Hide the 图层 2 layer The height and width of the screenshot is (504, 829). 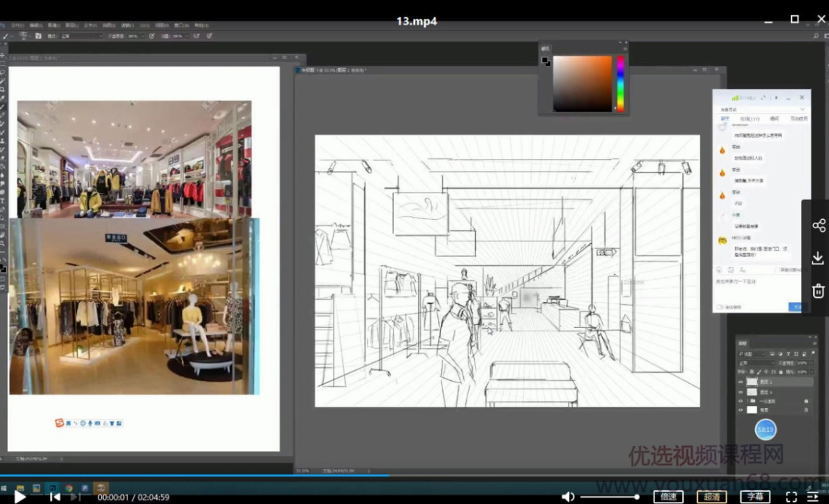740,382
